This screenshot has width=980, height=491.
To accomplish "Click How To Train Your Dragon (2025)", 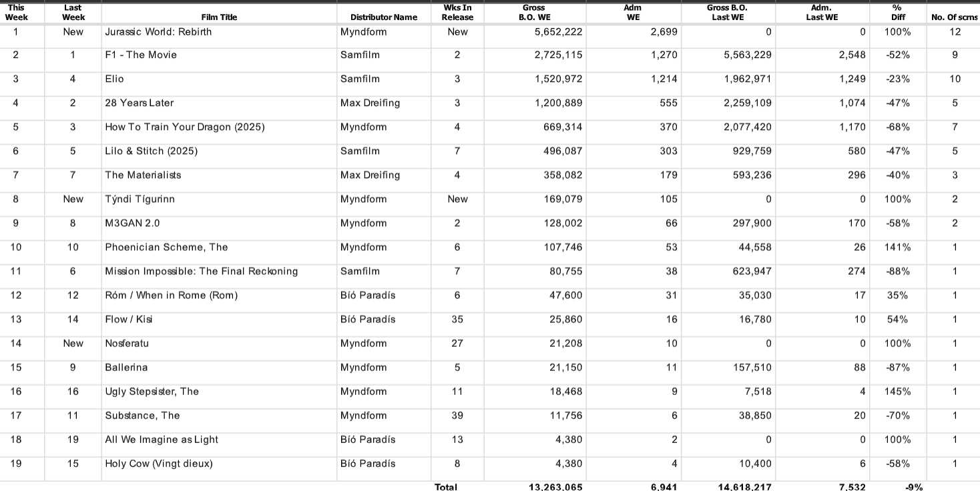I will click(x=185, y=127).
